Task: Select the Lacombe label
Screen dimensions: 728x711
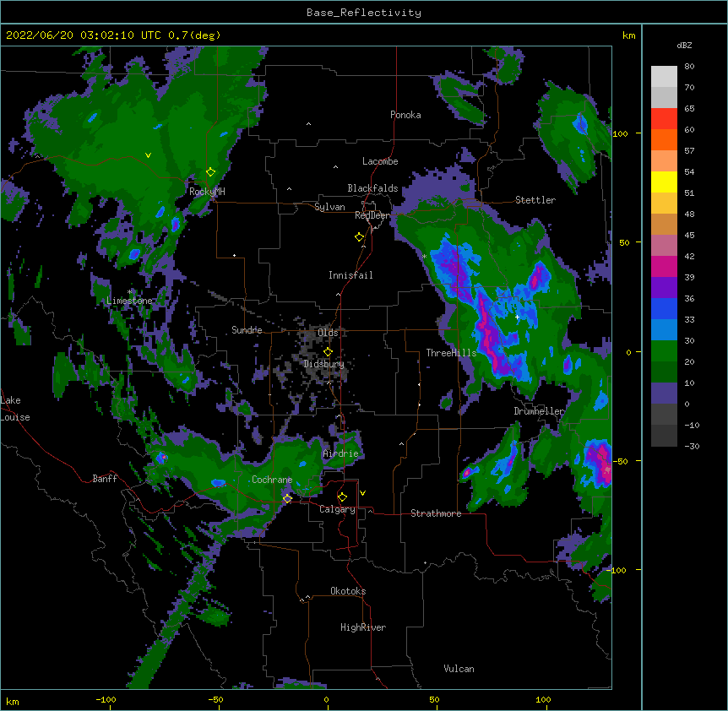Action: click(380, 161)
